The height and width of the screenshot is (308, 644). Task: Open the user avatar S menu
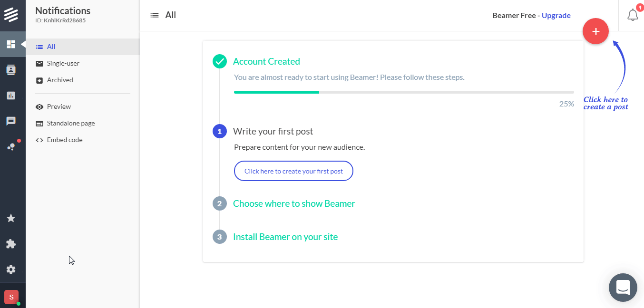pos(11,297)
